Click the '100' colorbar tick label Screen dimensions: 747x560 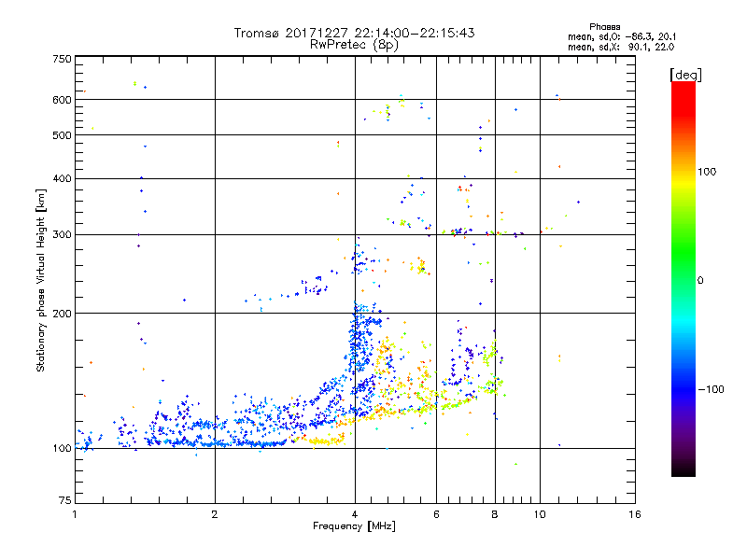(707, 172)
